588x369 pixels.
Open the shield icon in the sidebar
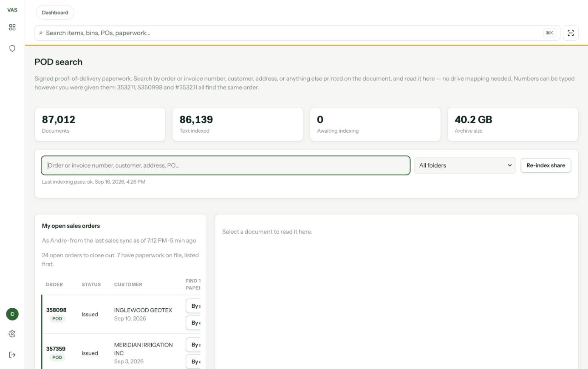pyautogui.click(x=12, y=48)
